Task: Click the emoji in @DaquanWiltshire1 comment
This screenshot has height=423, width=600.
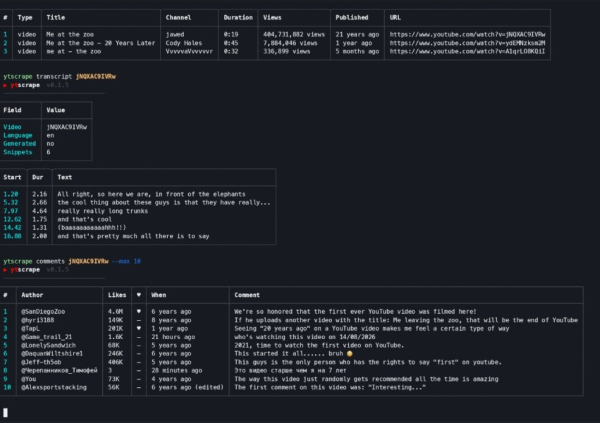Action: (349, 354)
